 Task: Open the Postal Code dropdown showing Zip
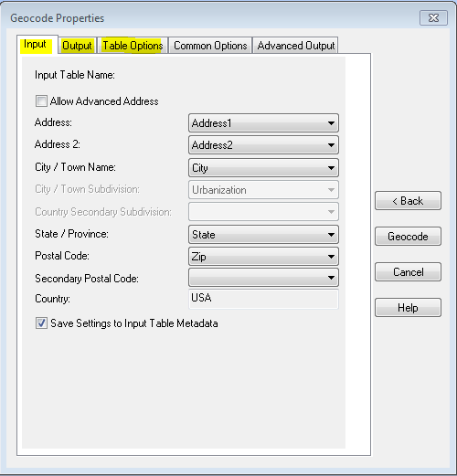(x=263, y=257)
